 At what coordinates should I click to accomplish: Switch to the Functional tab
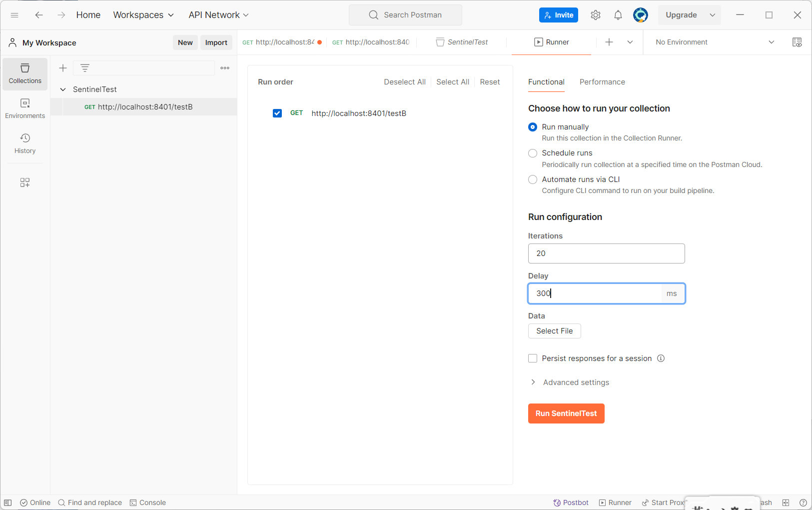(546, 82)
